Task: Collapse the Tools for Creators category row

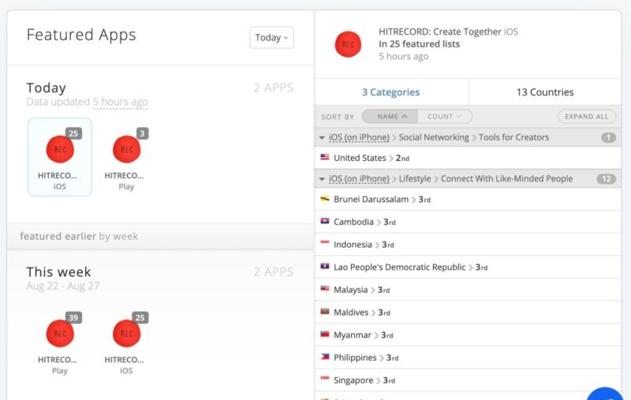Action: (x=322, y=138)
